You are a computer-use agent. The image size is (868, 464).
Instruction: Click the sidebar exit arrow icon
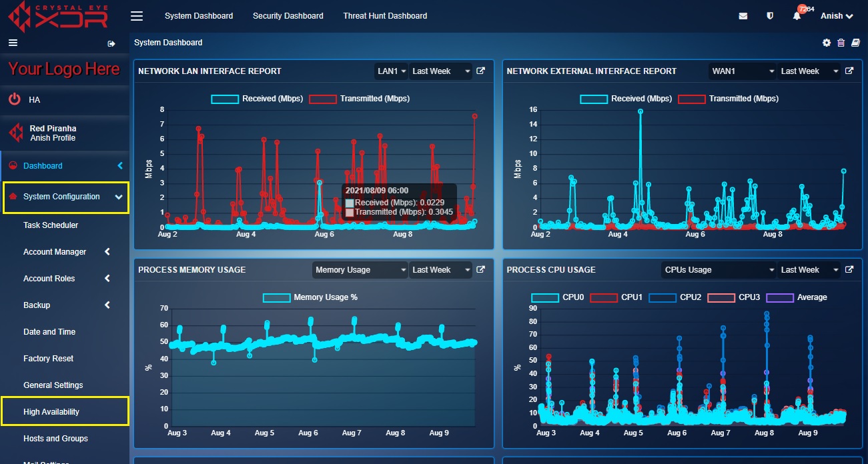coord(111,43)
